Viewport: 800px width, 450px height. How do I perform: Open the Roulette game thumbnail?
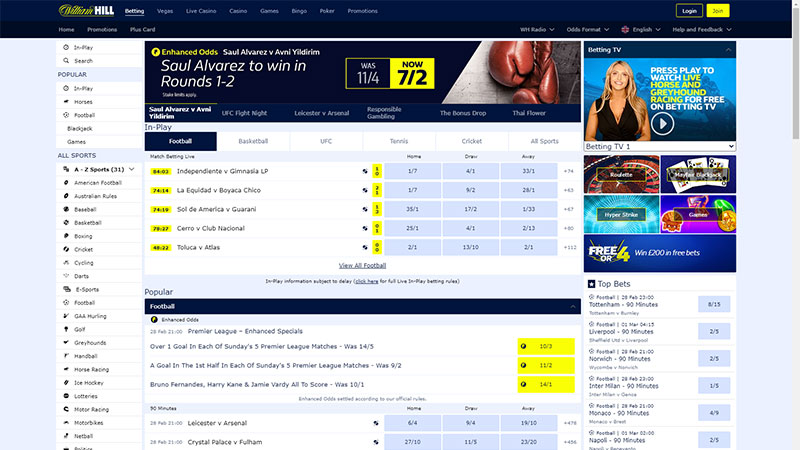[621, 174]
